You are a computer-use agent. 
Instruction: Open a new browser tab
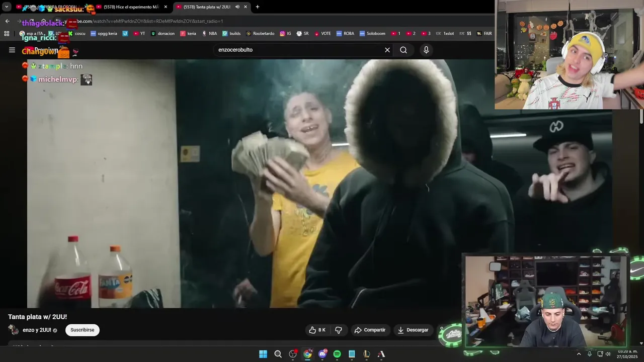point(258,7)
